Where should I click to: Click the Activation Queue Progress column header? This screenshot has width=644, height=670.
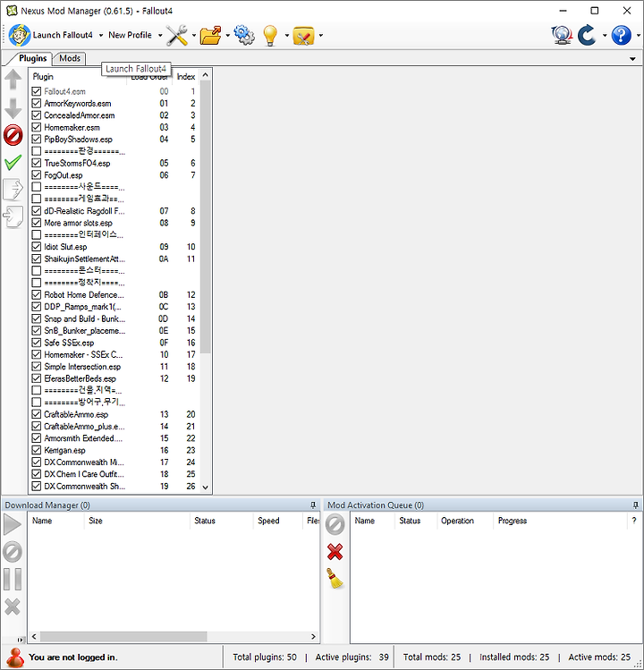pos(560,521)
